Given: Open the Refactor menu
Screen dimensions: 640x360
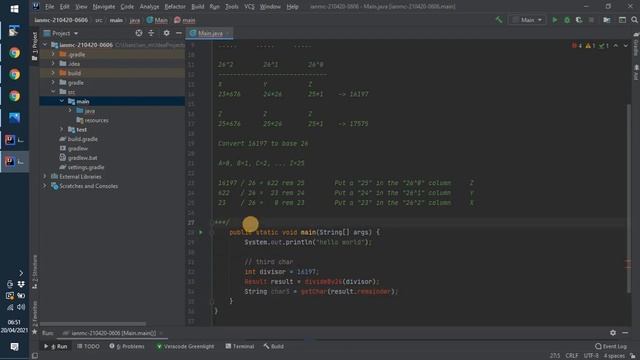Looking at the screenshot, I should 175,7.
